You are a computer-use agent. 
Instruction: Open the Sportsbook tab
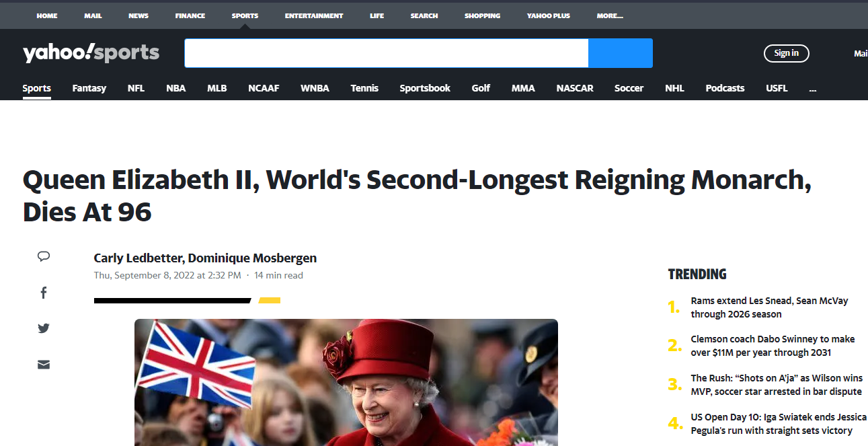click(x=425, y=88)
